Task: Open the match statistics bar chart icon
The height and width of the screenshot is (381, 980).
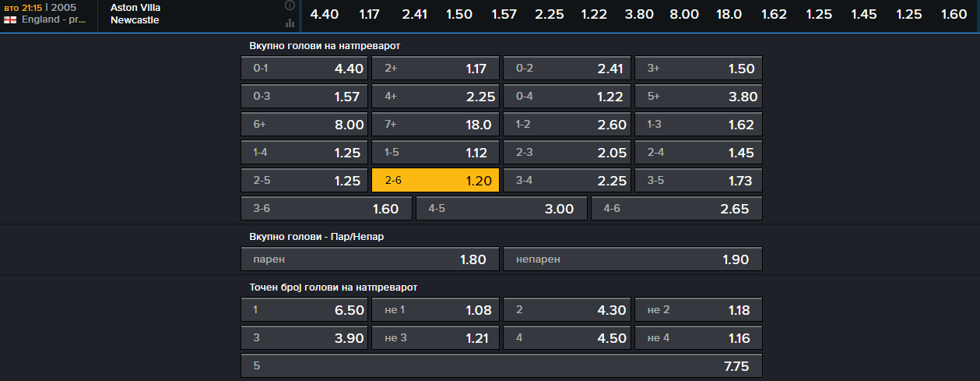Action: pyautogui.click(x=290, y=23)
